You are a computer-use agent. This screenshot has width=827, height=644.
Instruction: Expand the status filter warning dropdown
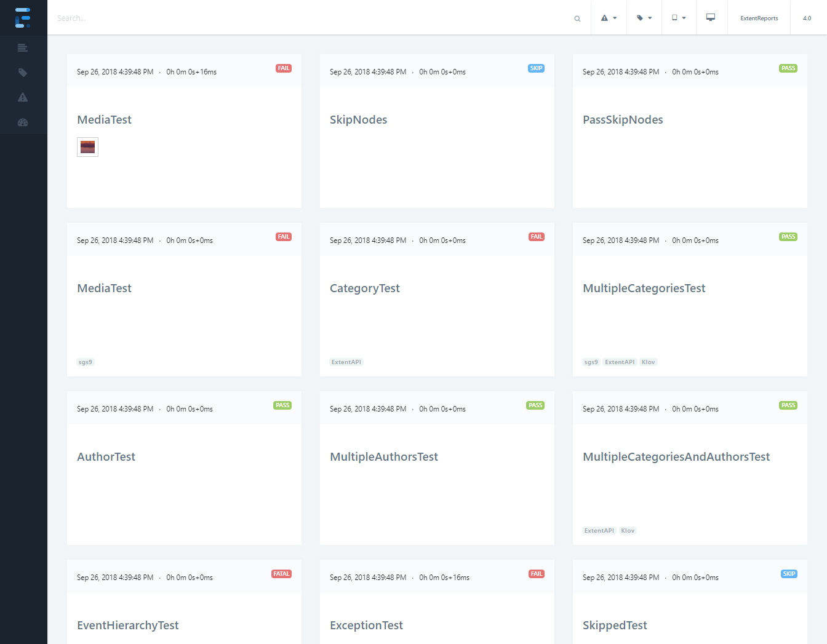tap(609, 18)
